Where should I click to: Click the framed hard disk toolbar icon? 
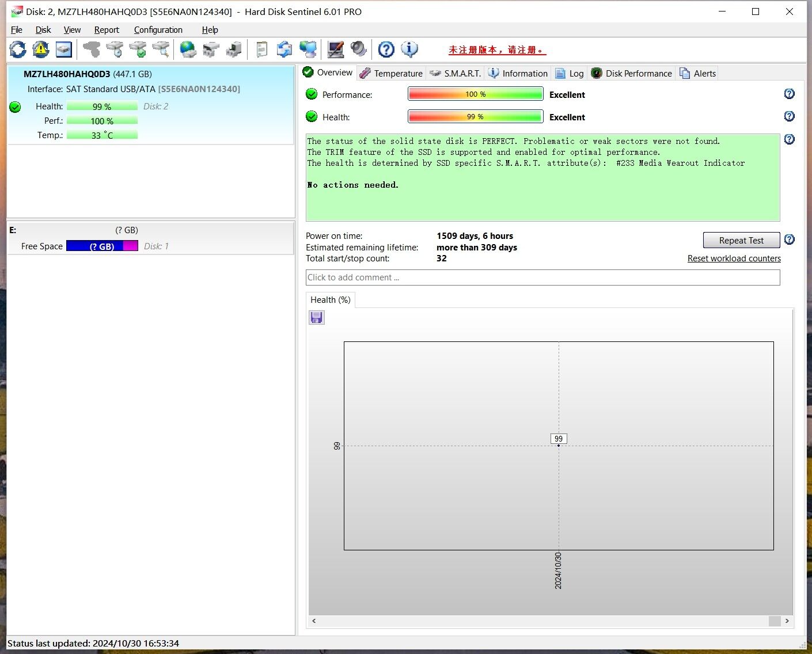64,50
